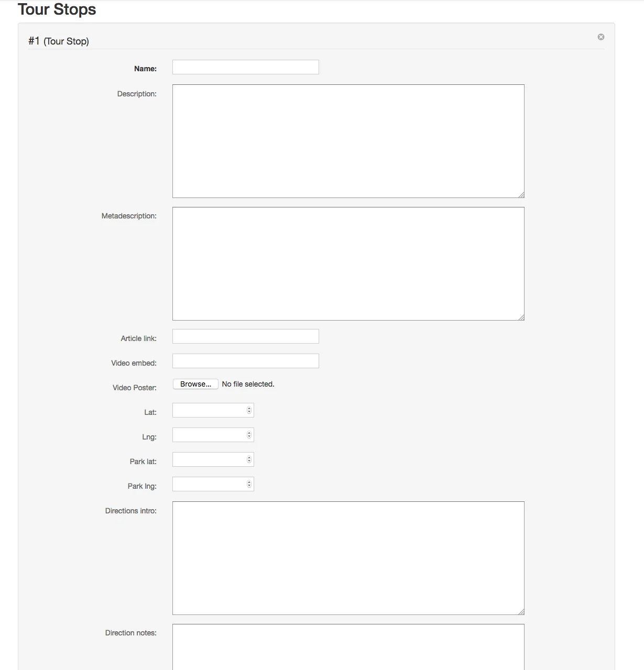Click the Directions intro resize handle
This screenshot has width=644, height=670.
[521, 611]
